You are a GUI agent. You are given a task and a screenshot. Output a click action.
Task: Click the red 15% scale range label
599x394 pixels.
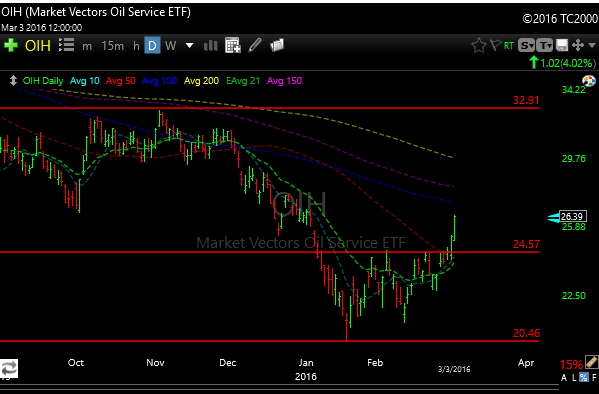pos(571,365)
